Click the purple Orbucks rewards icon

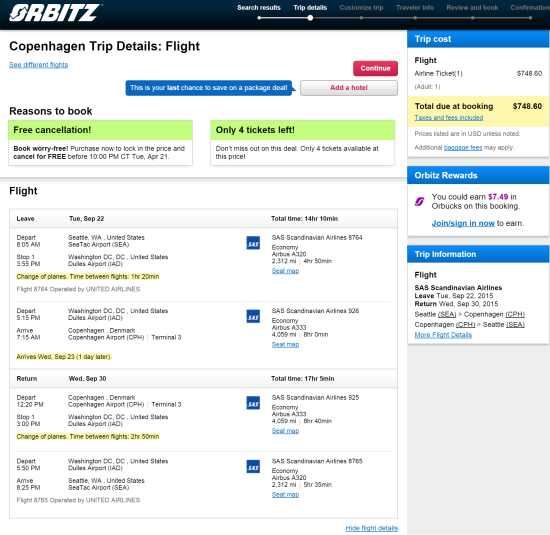coord(420,201)
